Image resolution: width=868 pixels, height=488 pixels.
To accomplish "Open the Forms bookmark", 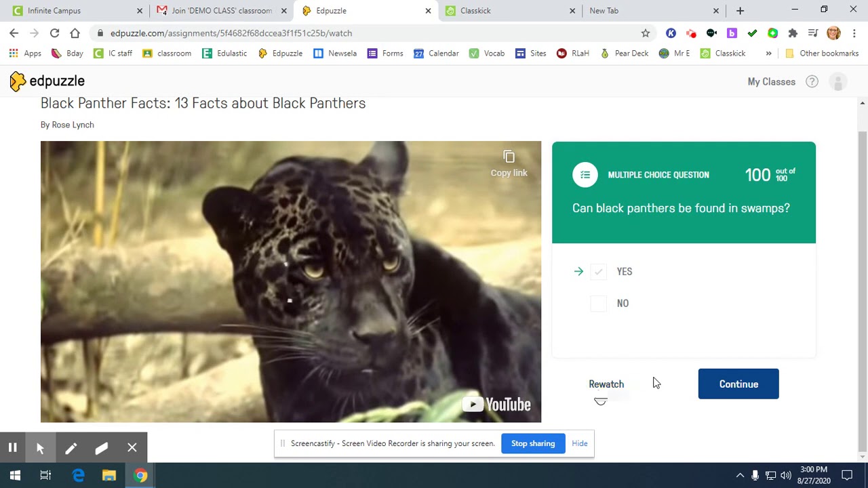I will 385,53.
